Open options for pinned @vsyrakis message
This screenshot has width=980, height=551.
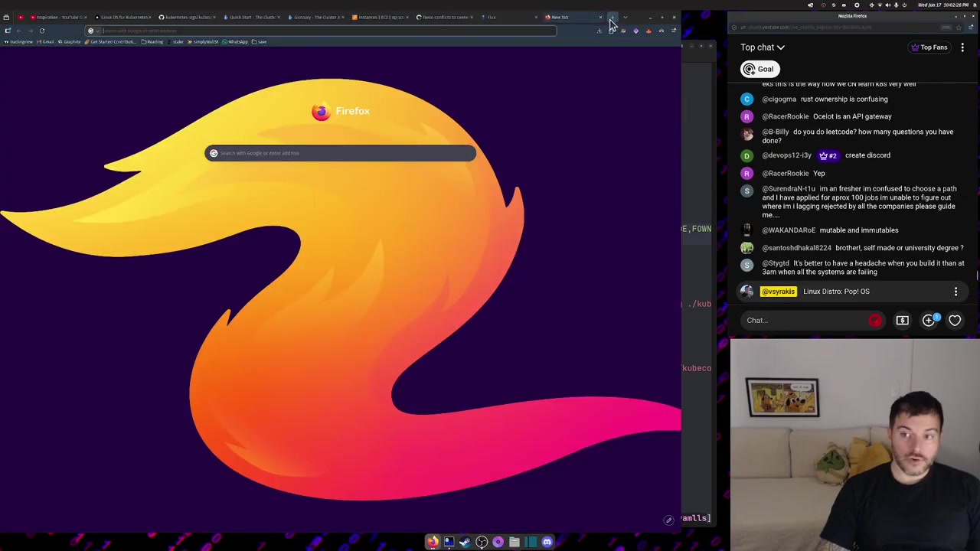coord(955,292)
